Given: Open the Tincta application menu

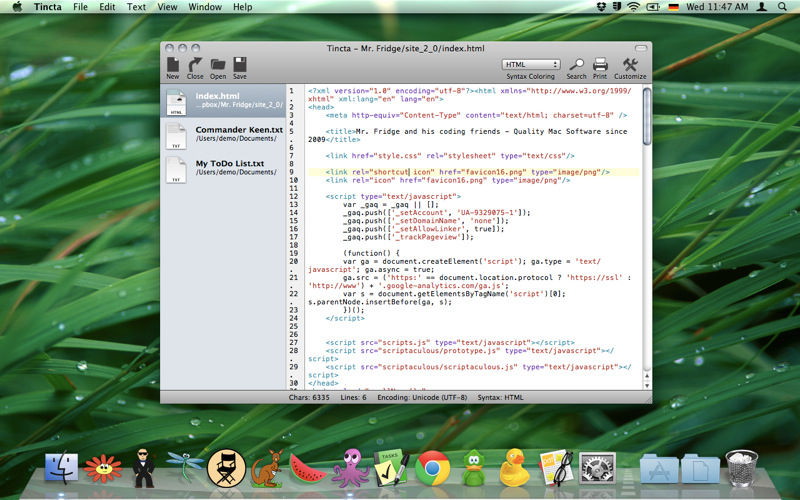Looking at the screenshot, I should click(x=47, y=7).
